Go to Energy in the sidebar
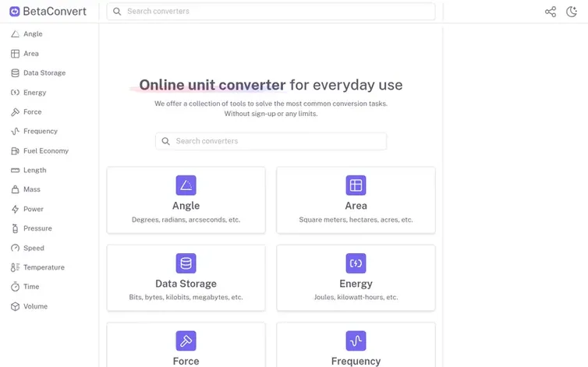 pyautogui.click(x=34, y=93)
